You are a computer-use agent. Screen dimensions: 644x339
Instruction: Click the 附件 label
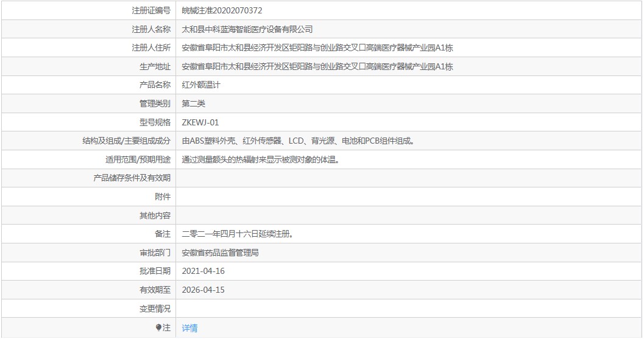click(163, 197)
